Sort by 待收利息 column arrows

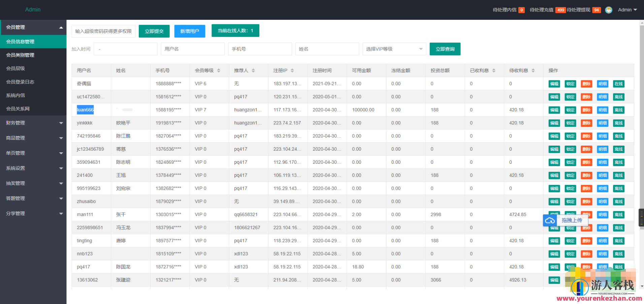click(533, 71)
